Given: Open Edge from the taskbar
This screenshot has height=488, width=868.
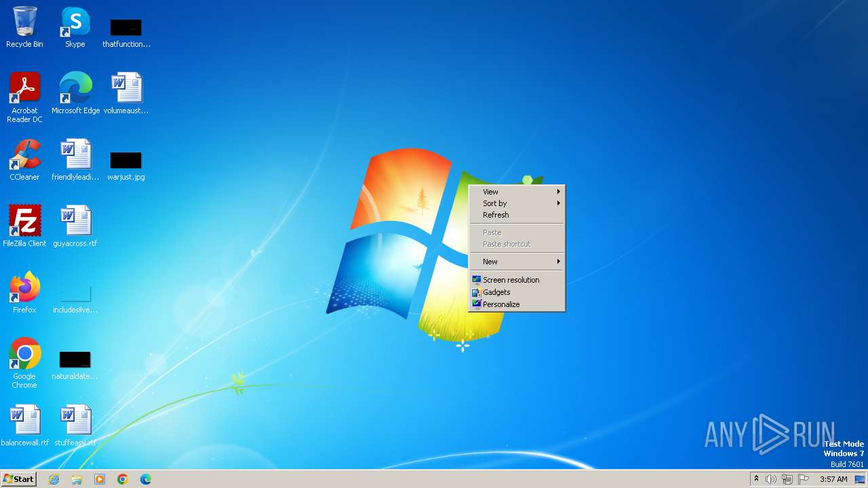Looking at the screenshot, I should 146,479.
